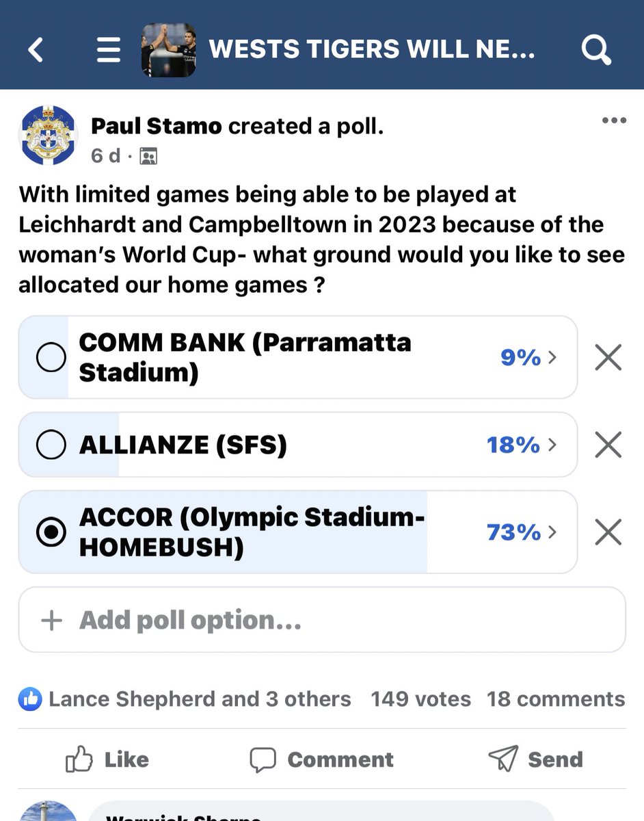Open the three-dot post options menu
This screenshot has height=821, width=644.
(613, 121)
